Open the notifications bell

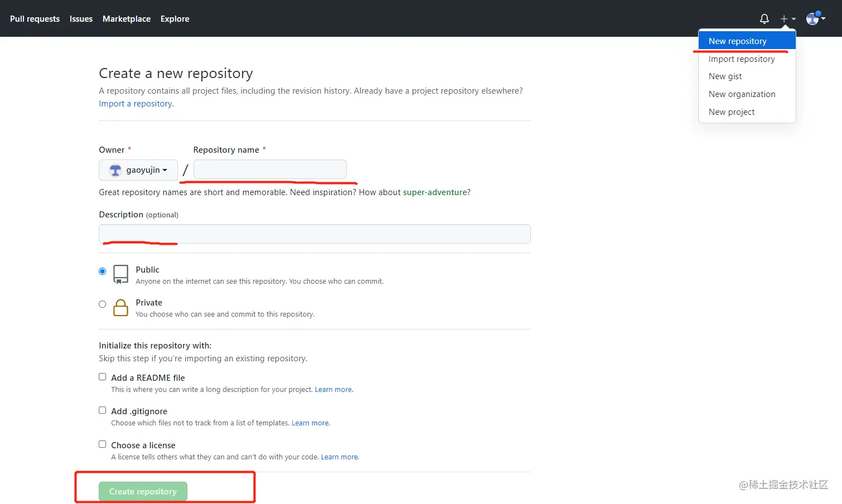coord(764,19)
